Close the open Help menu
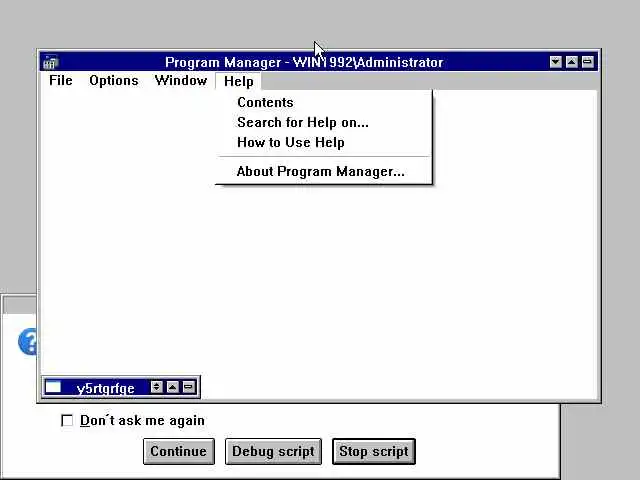 (239, 81)
